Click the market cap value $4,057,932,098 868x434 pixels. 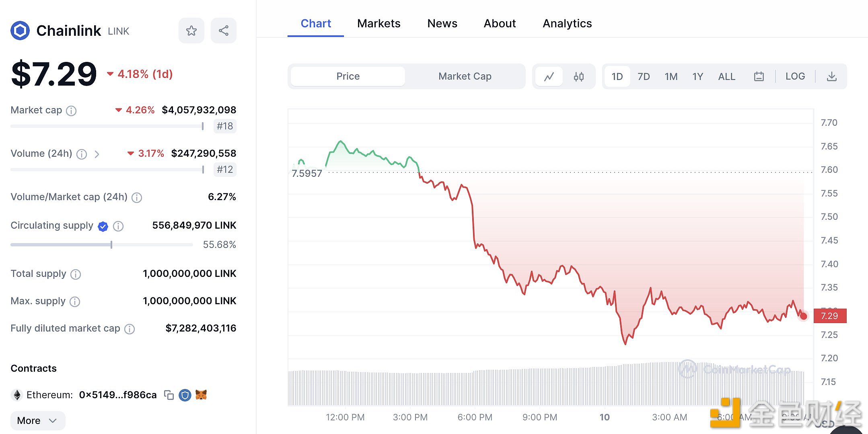click(199, 110)
